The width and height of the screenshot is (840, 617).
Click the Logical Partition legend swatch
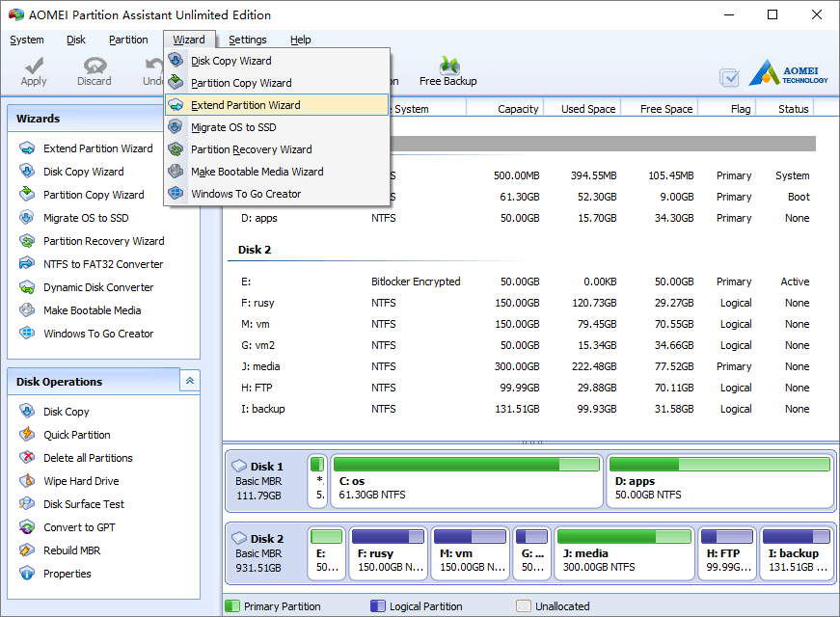click(378, 605)
